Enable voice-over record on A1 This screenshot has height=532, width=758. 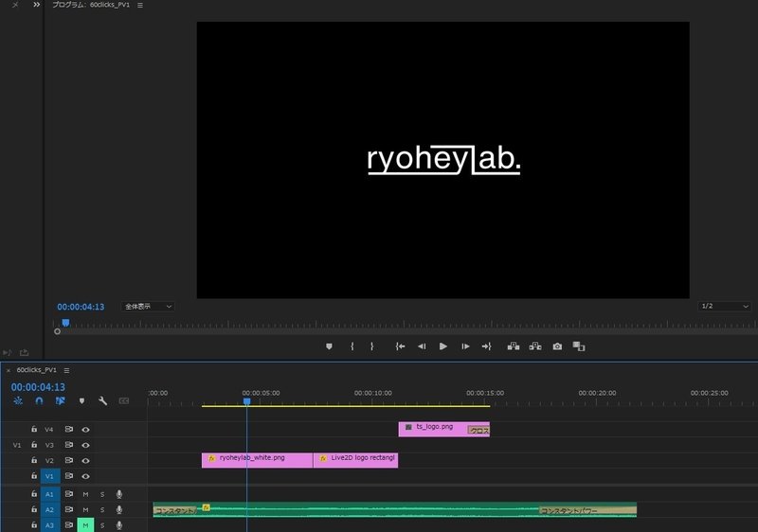pyautogui.click(x=119, y=494)
